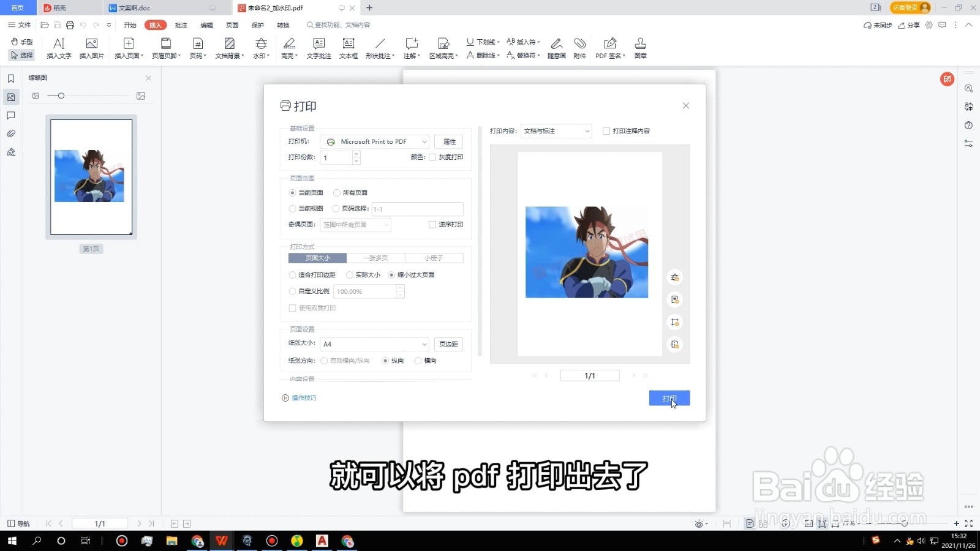This screenshot has height=551, width=980.
Task: Open the signature panel in left sidebar
Action: tap(11, 152)
